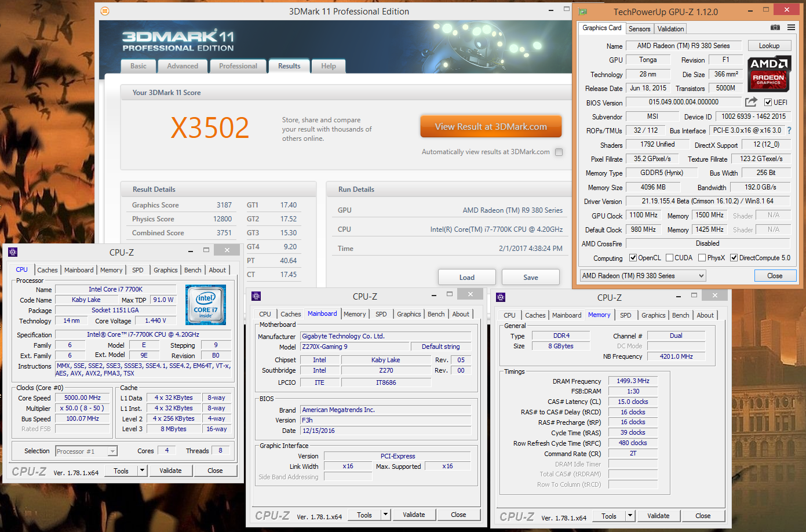Click the NB Frequency 4201.0 MHz value

pyautogui.click(x=676, y=356)
